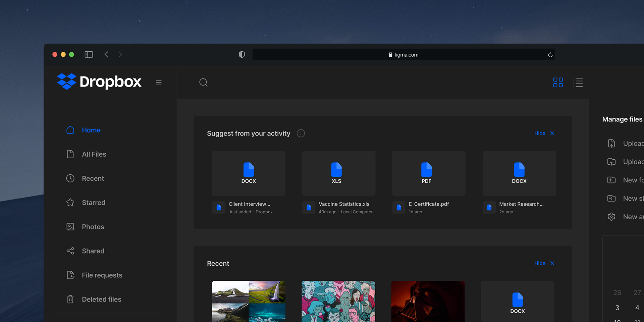The image size is (644, 322).
Task: Click the new shared folder icon
Action: tap(612, 198)
